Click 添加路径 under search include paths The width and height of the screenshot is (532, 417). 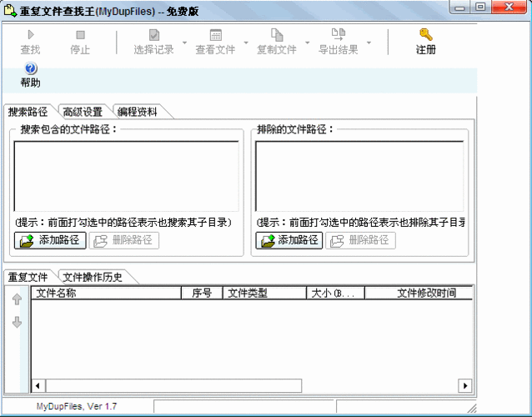click(x=50, y=240)
